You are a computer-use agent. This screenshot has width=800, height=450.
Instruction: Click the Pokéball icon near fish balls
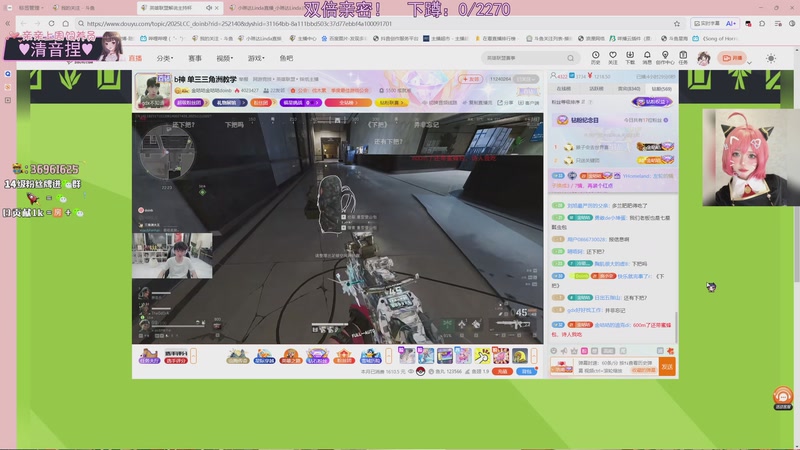(421, 371)
